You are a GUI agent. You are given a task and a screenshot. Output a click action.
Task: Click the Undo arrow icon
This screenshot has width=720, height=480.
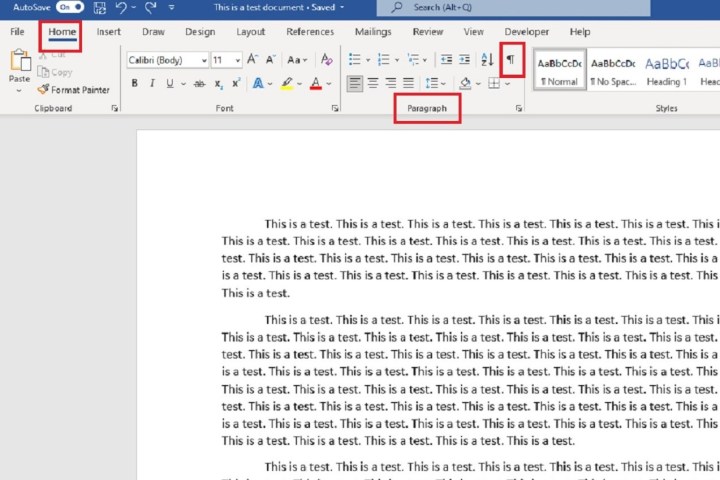click(x=121, y=8)
